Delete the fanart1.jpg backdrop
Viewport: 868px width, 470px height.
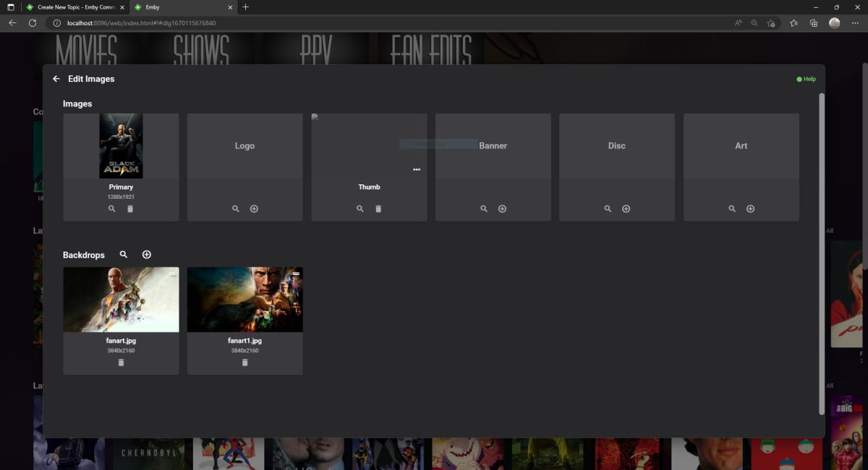coord(244,362)
